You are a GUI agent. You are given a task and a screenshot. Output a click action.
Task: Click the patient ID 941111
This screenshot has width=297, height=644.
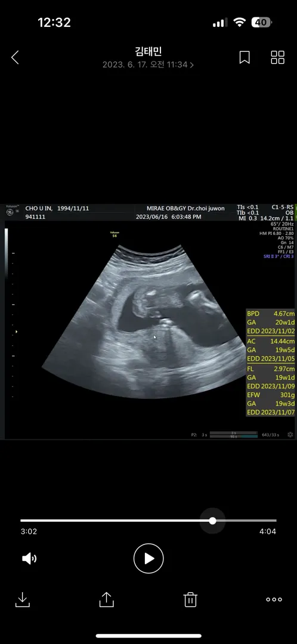[35, 217]
